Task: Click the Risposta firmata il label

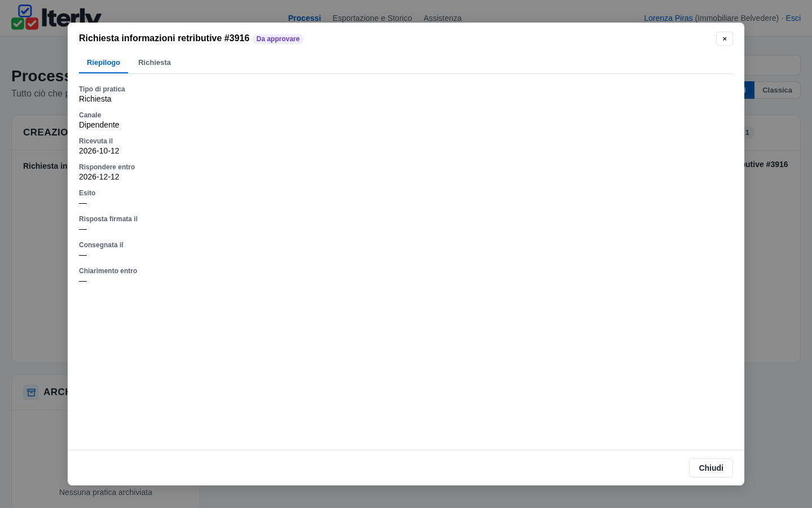Action: [108, 219]
